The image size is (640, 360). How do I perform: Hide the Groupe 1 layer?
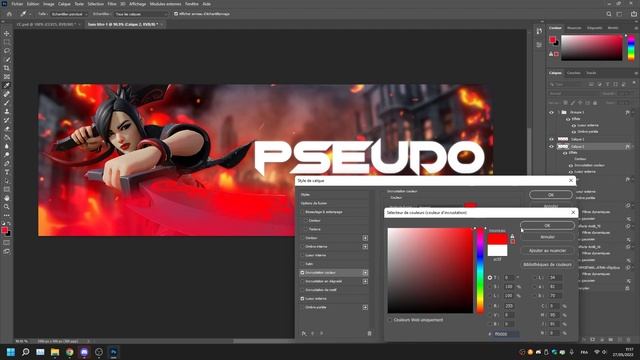tap(551, 112)
